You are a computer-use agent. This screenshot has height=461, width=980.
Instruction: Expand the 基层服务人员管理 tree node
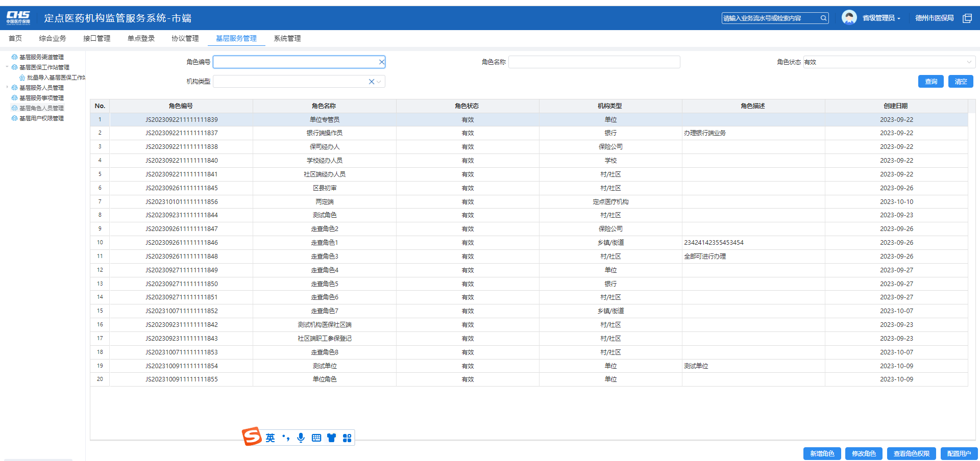click(x=7, y=88)
